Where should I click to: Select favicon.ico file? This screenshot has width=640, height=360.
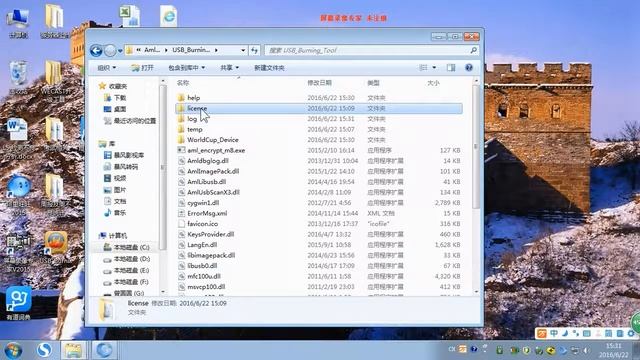(x=319, y=224)
